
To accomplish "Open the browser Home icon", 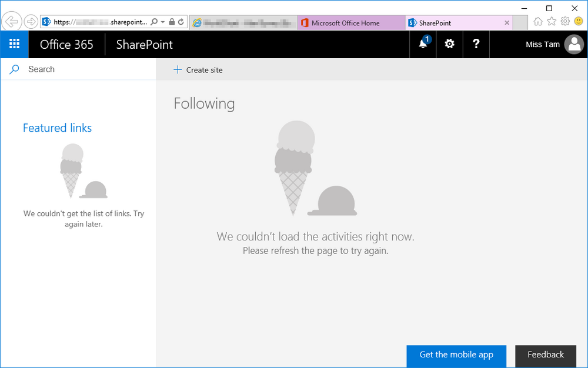I will tap(538, 21).
